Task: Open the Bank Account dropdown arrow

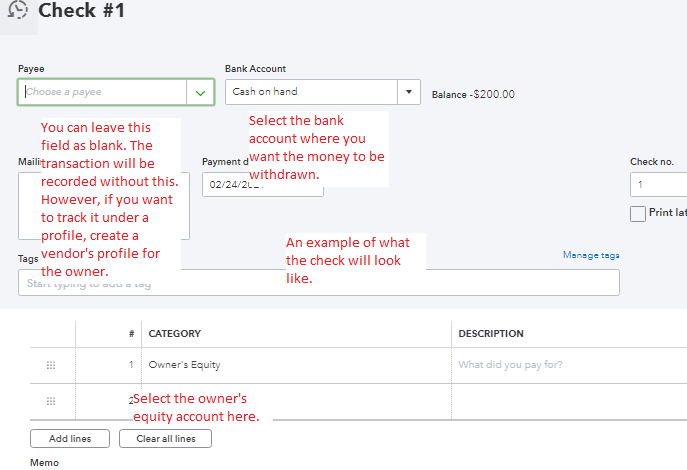Action: tap(408, 92)
